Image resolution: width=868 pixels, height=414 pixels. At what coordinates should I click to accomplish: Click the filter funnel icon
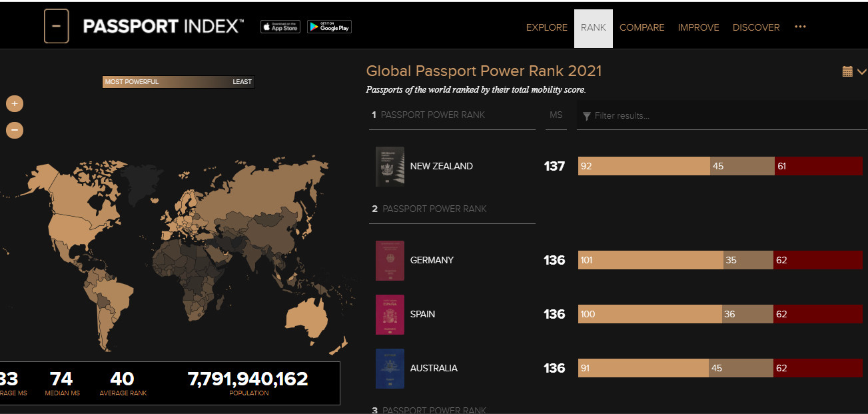587,116
